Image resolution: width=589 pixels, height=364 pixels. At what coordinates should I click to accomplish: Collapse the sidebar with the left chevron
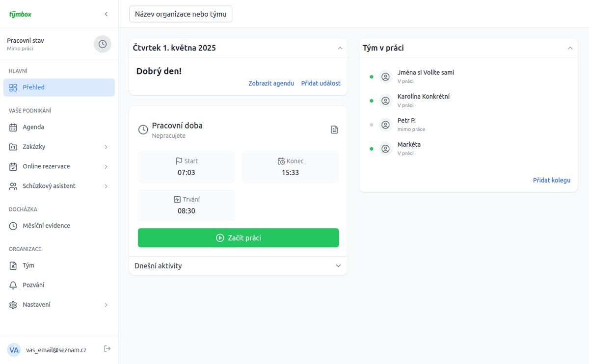106,14
